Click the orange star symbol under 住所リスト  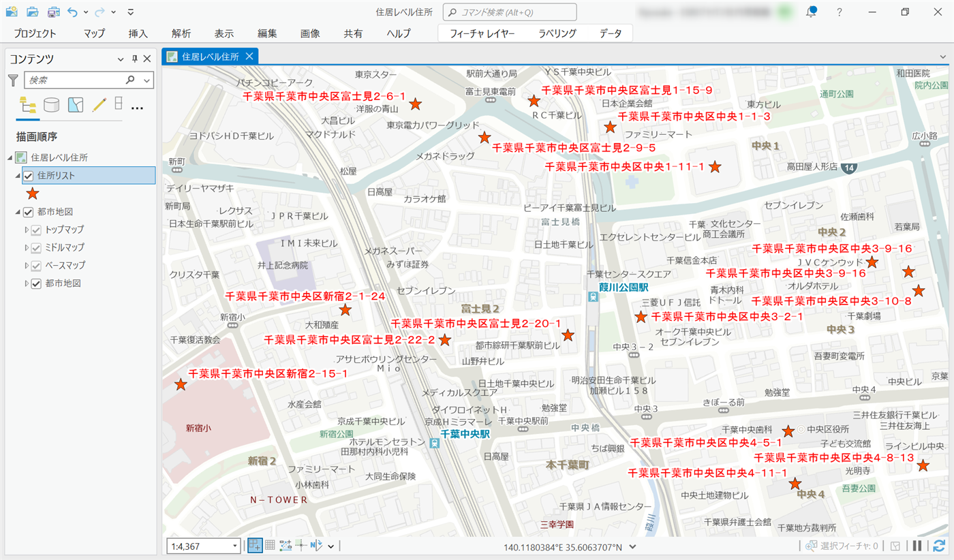33,193
